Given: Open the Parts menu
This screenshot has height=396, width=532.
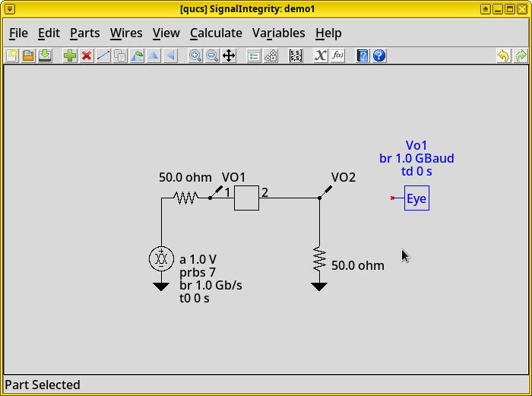Looking at the screenshot, I should [84, 33].
